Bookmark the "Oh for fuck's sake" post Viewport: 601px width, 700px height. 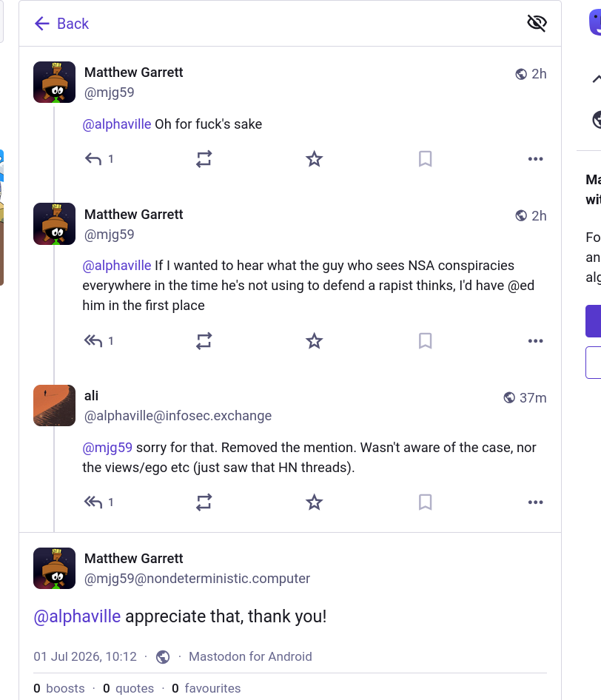point(425,159)
